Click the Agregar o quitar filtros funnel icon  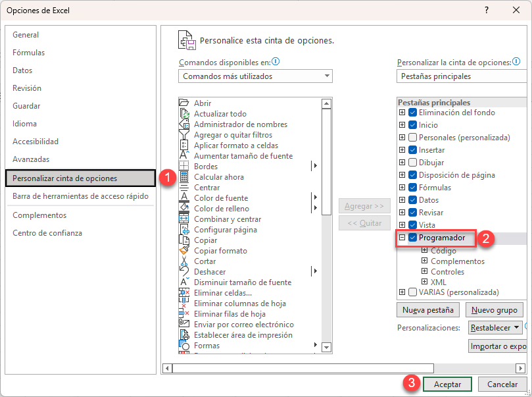pos(184,134)
